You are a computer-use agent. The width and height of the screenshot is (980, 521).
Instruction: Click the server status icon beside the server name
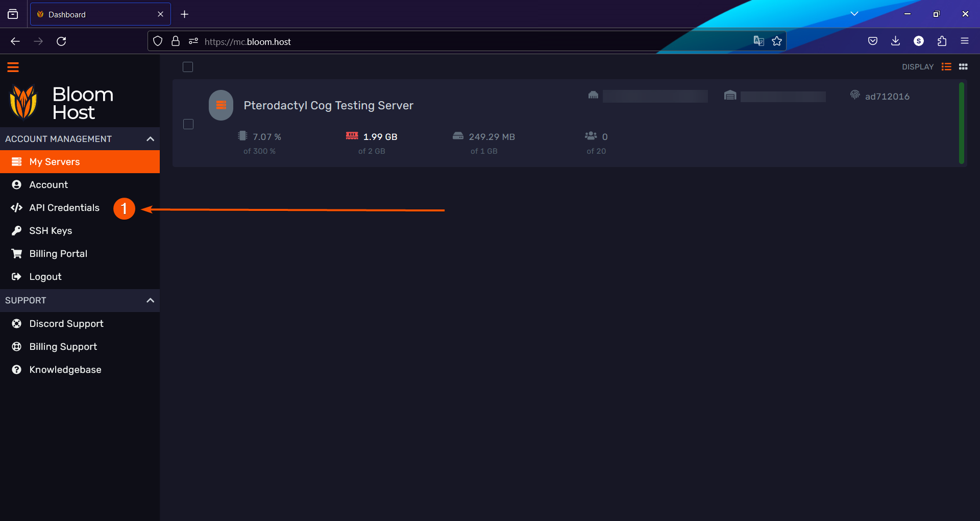point(221,105)
